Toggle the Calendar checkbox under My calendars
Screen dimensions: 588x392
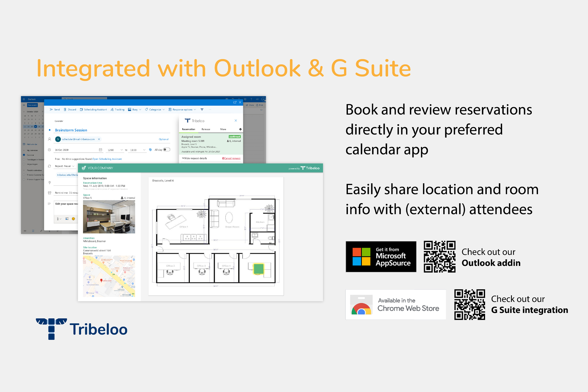(24, 155)
